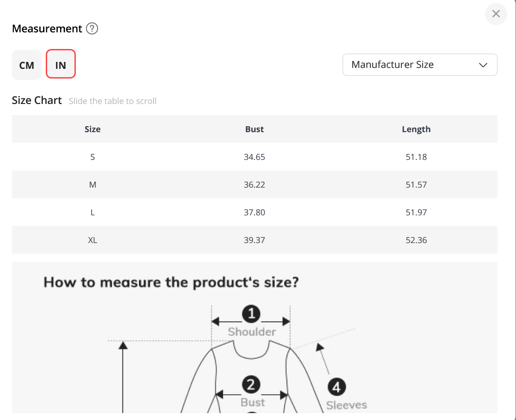516x420 pixels.
Task: Click the 52.36 length value for size XL
Action: click(x=416, y=240)
